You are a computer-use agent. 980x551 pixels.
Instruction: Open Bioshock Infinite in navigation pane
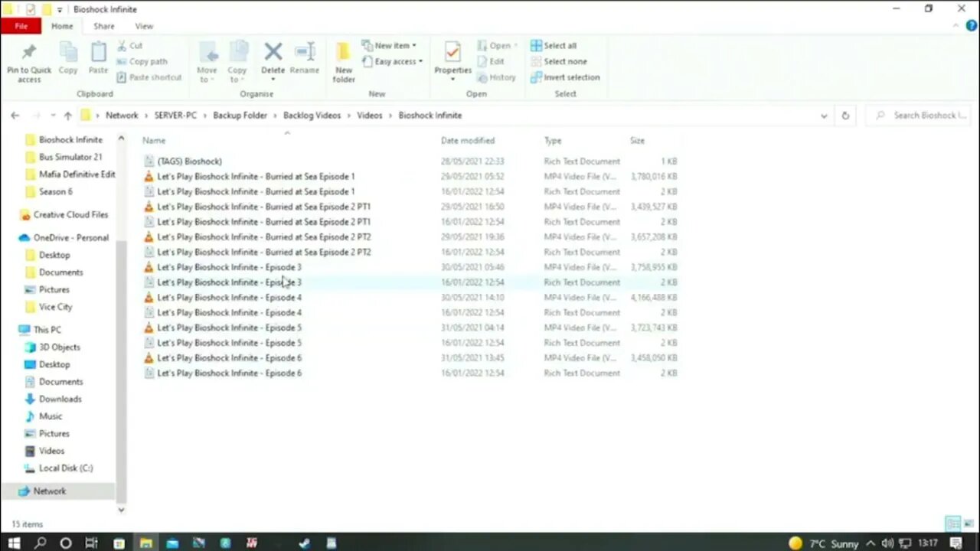(70, 140)
